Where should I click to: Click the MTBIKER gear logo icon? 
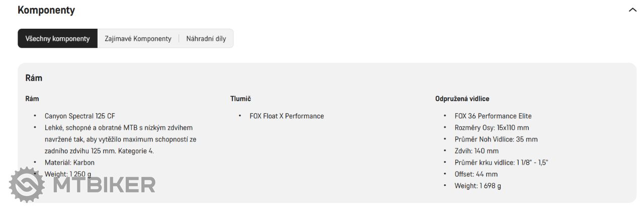pos(28,184)
